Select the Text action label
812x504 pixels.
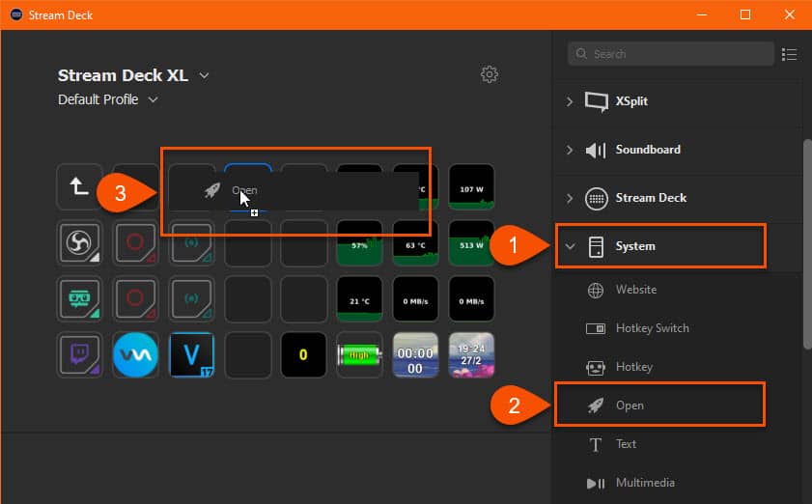(x=626, y=444)
